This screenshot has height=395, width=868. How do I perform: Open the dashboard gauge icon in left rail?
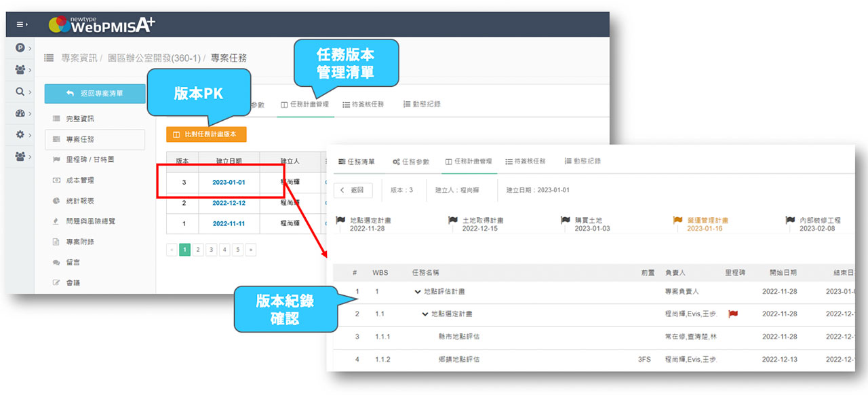point(20,113)
